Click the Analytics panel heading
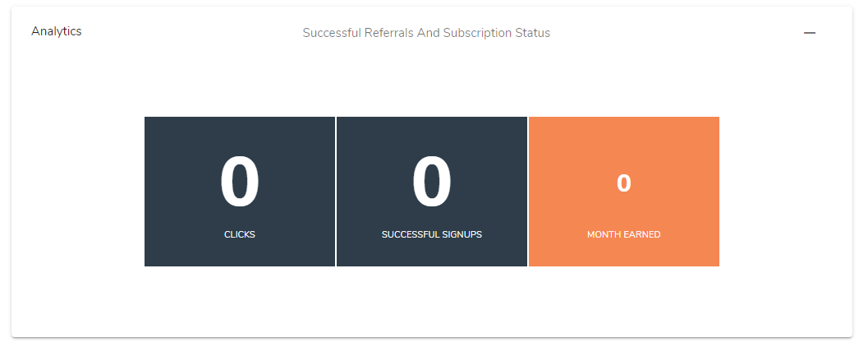868x347 pixels. pyautogui.click(x=57, y=31)
